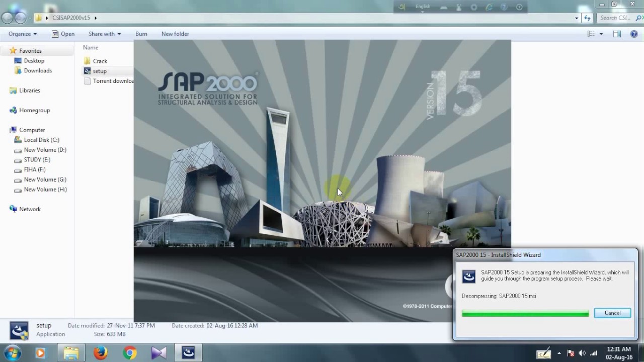This screenshot has width=644, height=362.
Task: Click the English language bar label
Action: pyautogui.click(x=423, y=7)
